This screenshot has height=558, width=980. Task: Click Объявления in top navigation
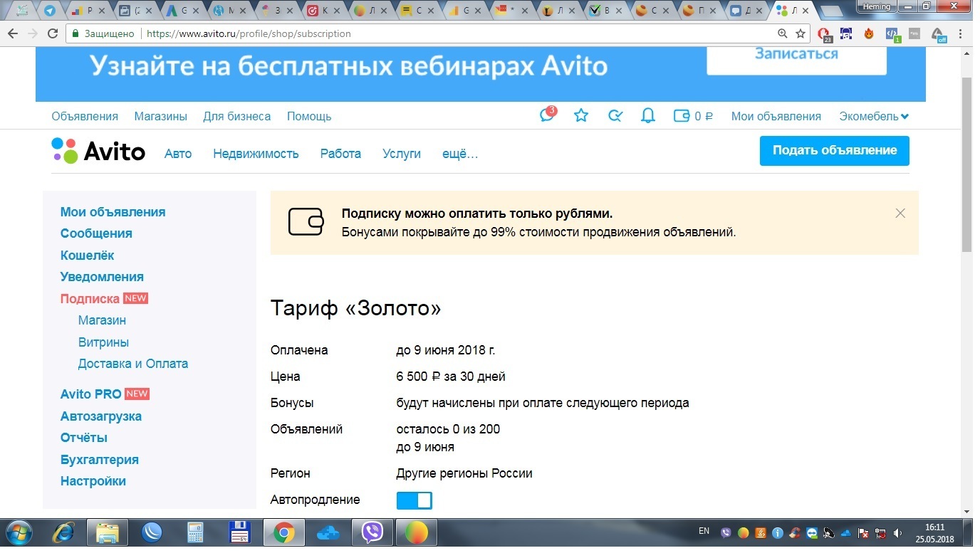(x=85, y=116)
